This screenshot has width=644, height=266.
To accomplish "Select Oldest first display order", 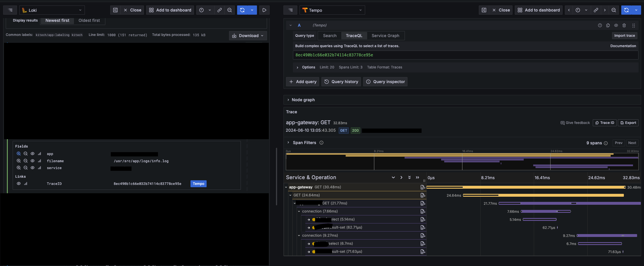I will [x=89, y=20].
